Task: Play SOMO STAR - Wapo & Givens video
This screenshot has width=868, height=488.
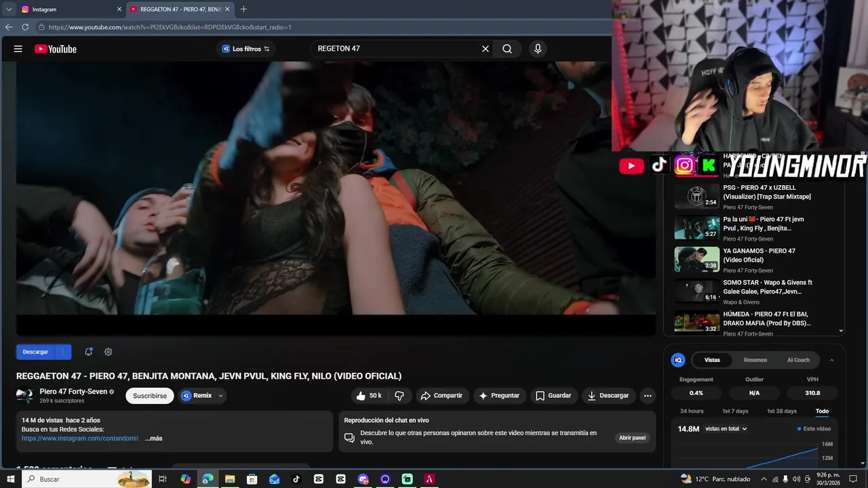Action: (x=696, y=291)
